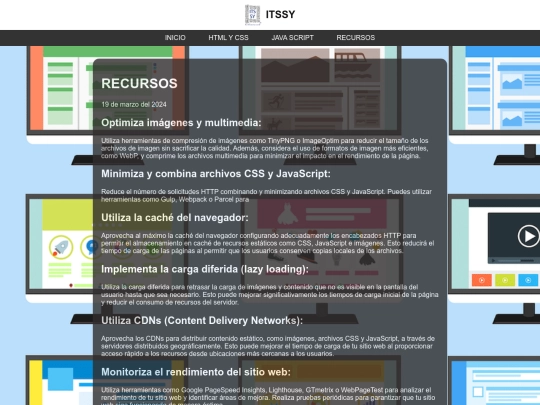This screenshot has width=540, height=405.
Task: Select the RECURSOS menu item
Action: pyautogui.click(x=356, y=38)
